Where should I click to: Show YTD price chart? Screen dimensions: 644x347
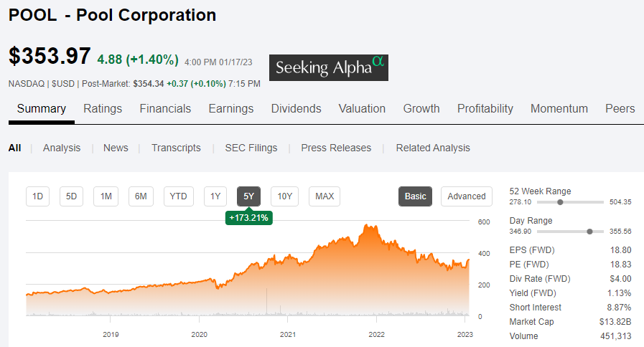click(x=179, y=196)
